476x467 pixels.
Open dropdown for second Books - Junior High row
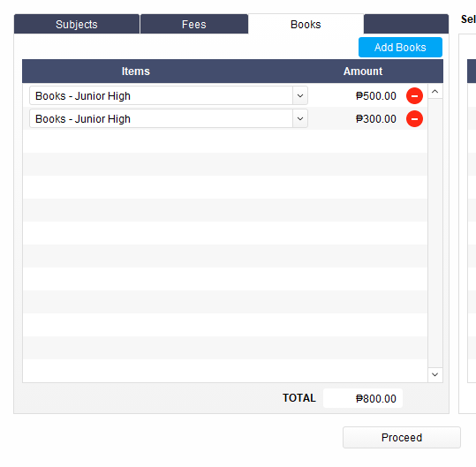pyautogui.click(x=300, y=118)
